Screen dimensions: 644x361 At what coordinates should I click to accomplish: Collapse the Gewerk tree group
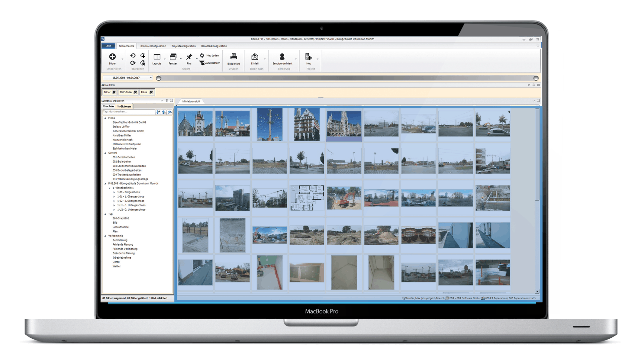click(105, 153)
